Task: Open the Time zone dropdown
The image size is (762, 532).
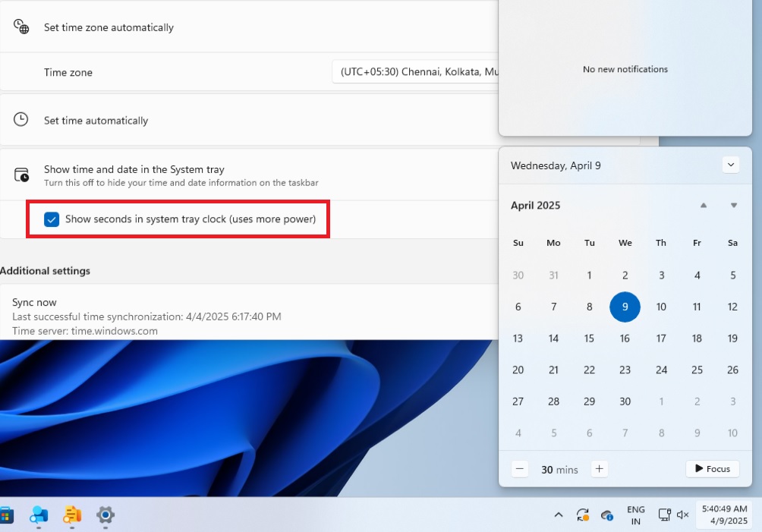Action: (x=415, y=72)
